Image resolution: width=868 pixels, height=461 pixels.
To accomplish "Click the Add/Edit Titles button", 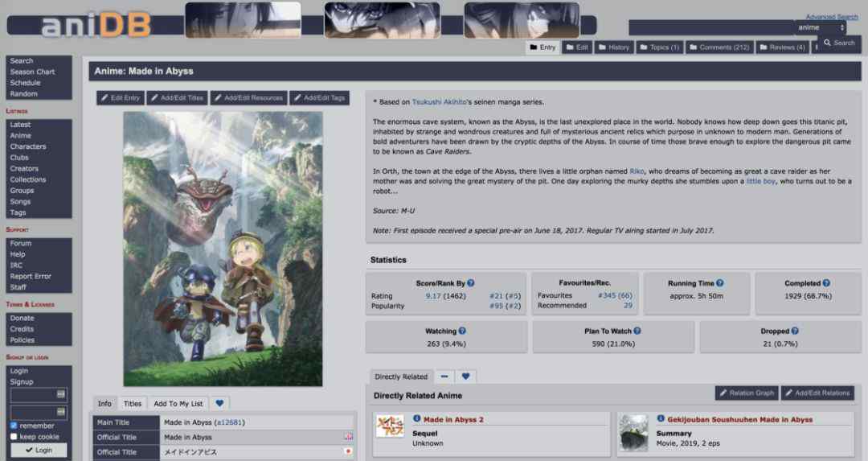I will [177, 98].
